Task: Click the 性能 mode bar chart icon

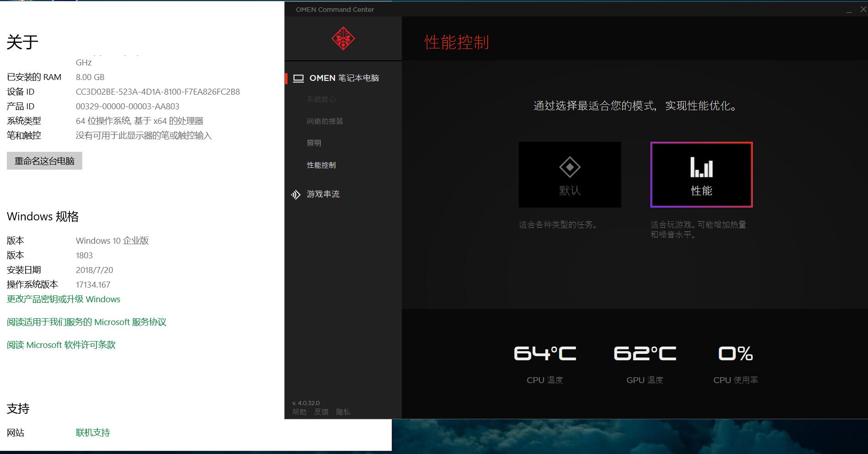Action: 701,167
